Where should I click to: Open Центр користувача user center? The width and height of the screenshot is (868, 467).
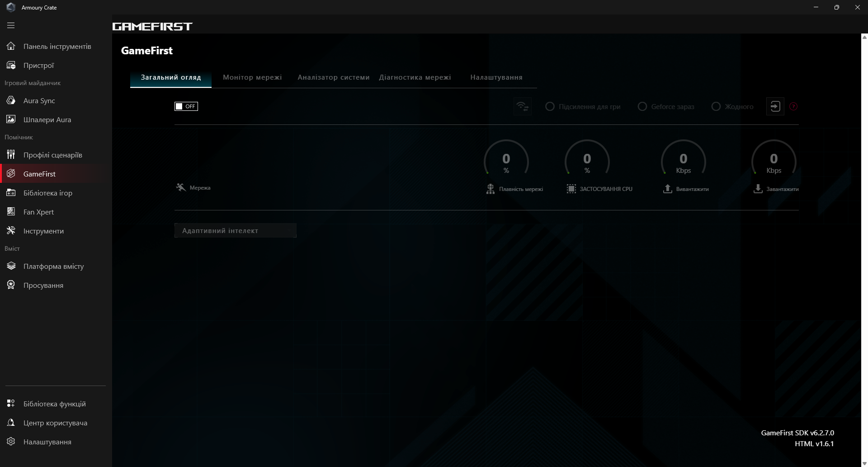(56, 423)
